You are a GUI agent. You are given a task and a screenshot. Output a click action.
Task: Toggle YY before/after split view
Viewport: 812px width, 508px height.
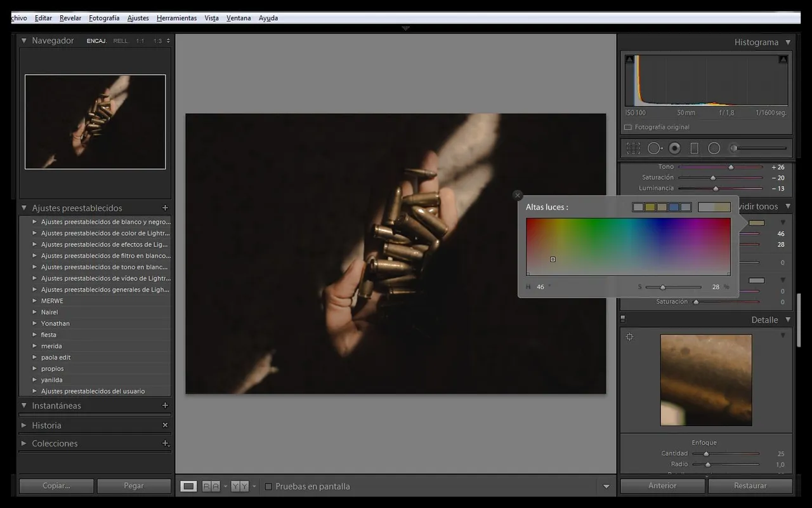point(239,486)
